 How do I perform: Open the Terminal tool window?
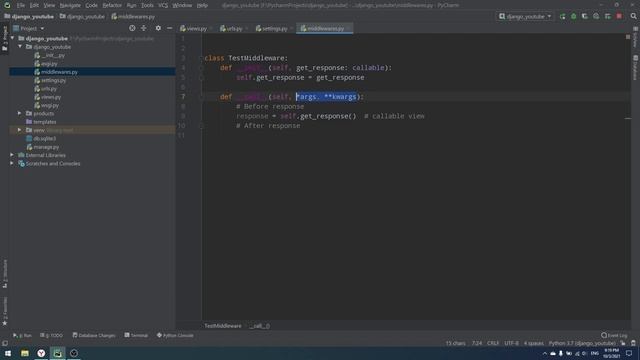tap(136, 335)
